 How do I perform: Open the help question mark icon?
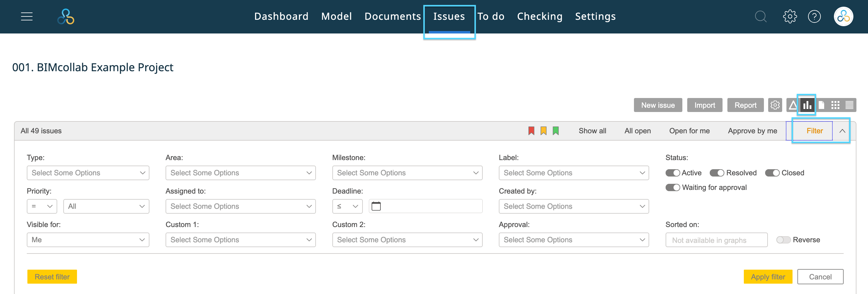(814, 16)
